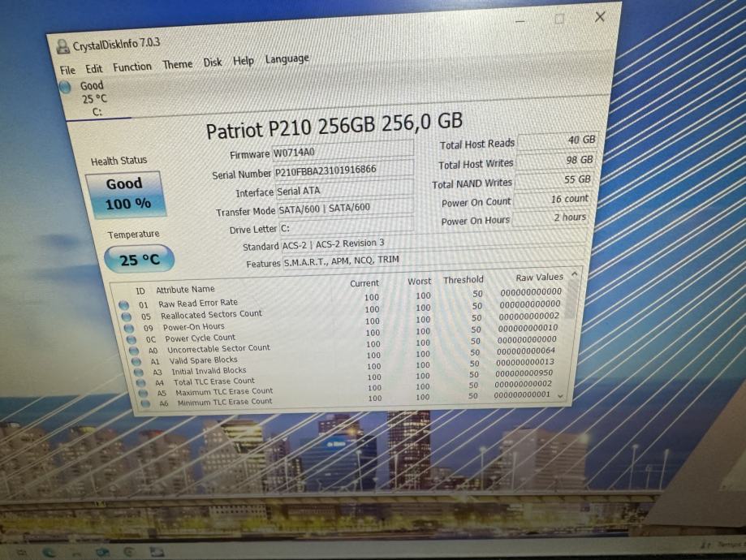Click the Transfer Mode field
The height and width of the screenshot is (560, 746).
pyautogui.click(x=346, y=207)
